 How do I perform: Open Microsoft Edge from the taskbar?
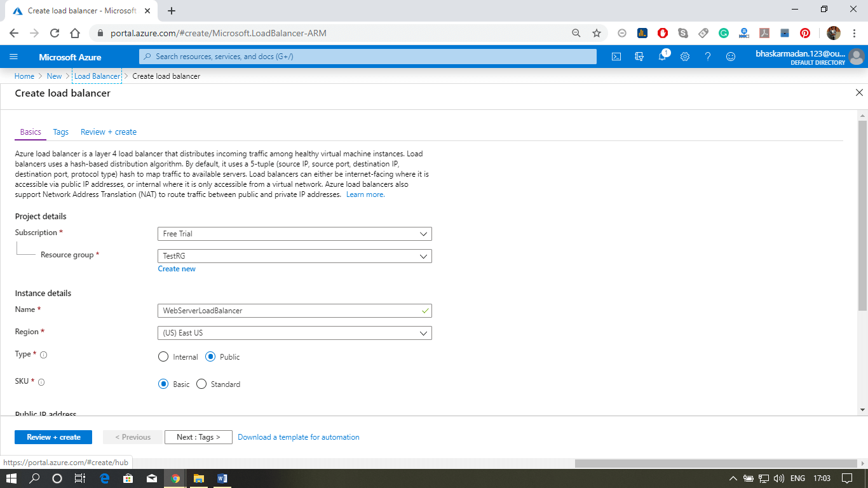pos(104,478)
